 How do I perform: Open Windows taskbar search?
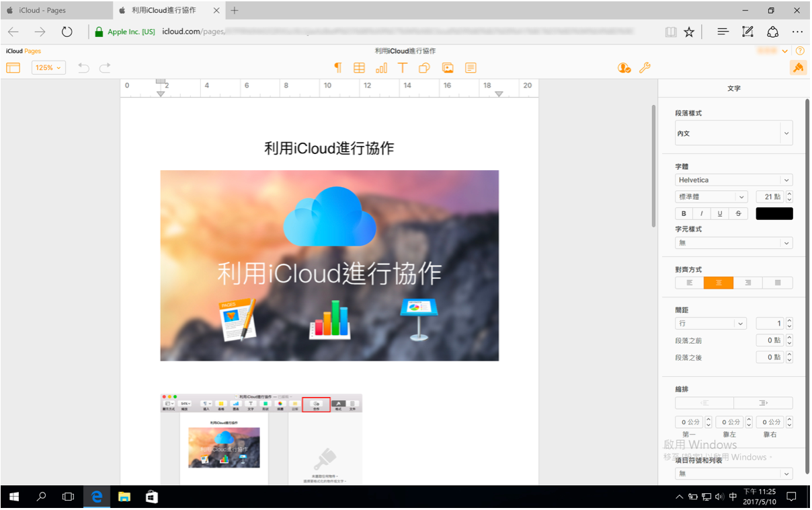[41, 497]
